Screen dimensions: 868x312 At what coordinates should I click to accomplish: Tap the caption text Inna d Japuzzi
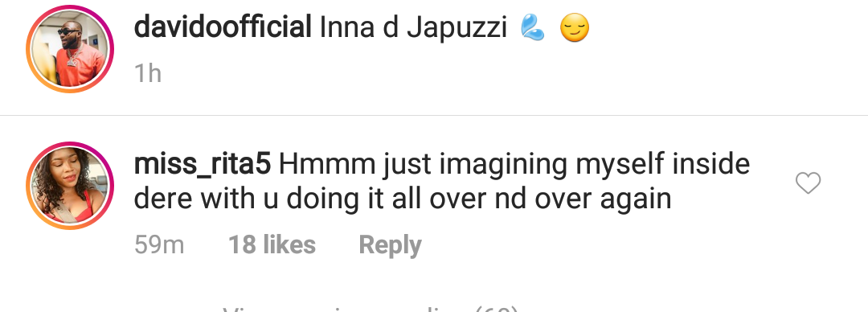coord(414,28)
